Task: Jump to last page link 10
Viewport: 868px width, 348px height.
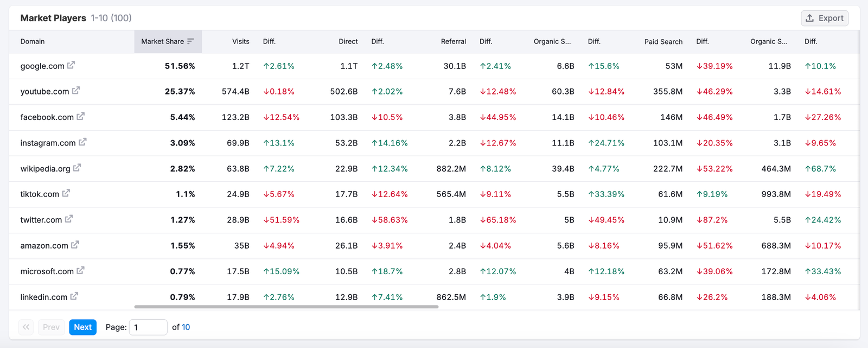Action: [x=186, y=327]
